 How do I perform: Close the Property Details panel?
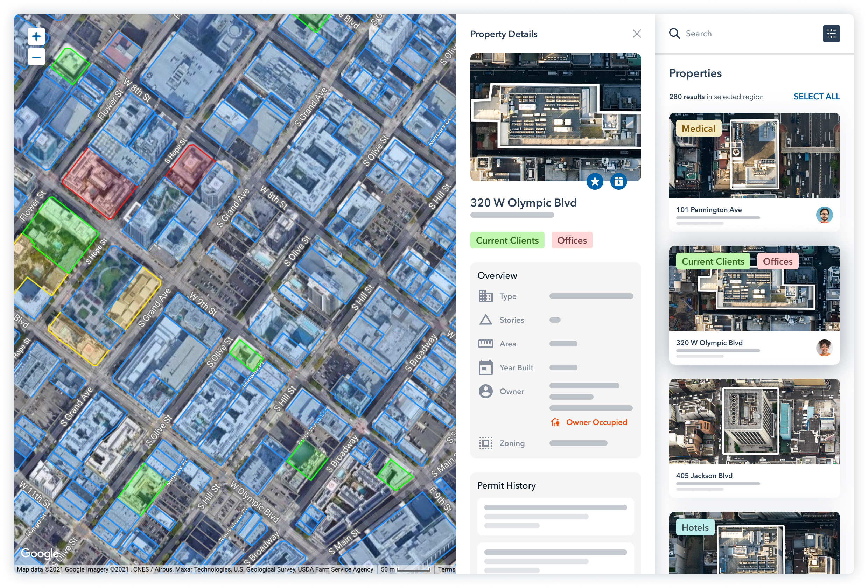point(637,34)
